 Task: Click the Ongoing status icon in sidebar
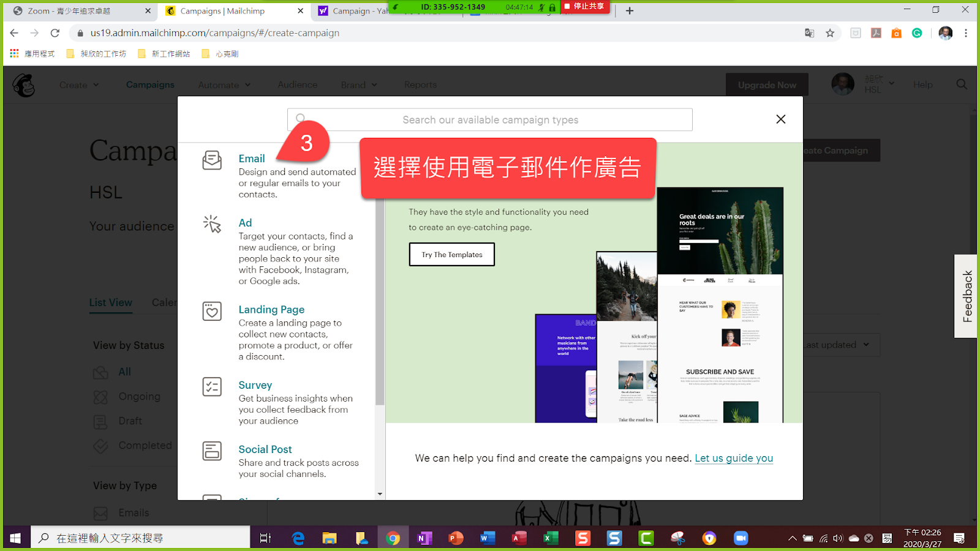pyautogui.click(x=100, y=397)
